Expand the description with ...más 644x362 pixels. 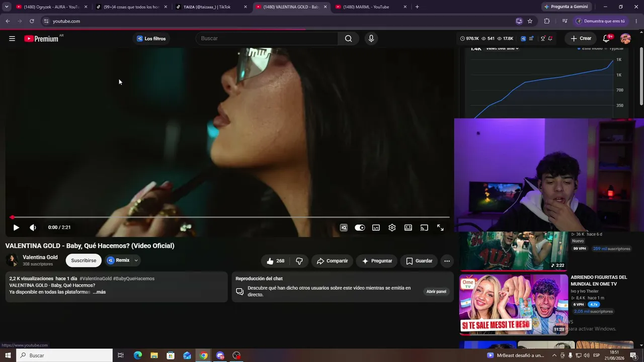99,292
